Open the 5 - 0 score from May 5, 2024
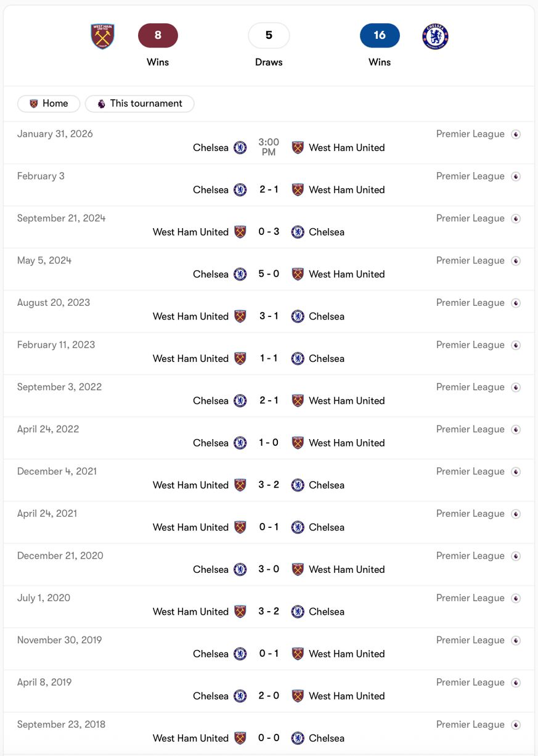Screen dimensions: 538x756 pos(269,274)
